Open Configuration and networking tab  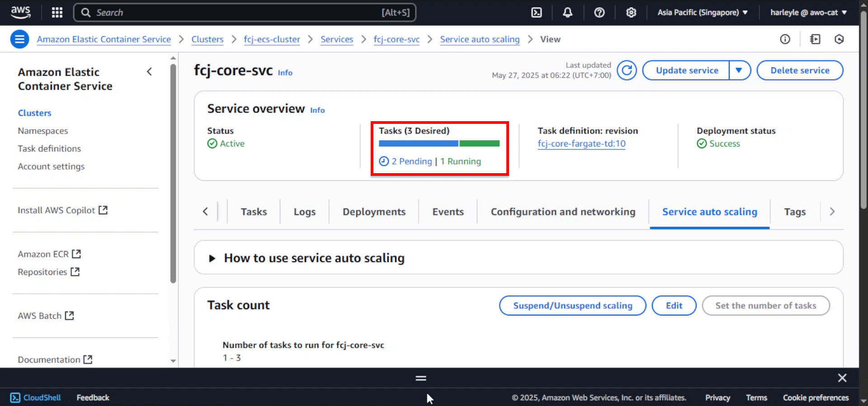(563, 212)
